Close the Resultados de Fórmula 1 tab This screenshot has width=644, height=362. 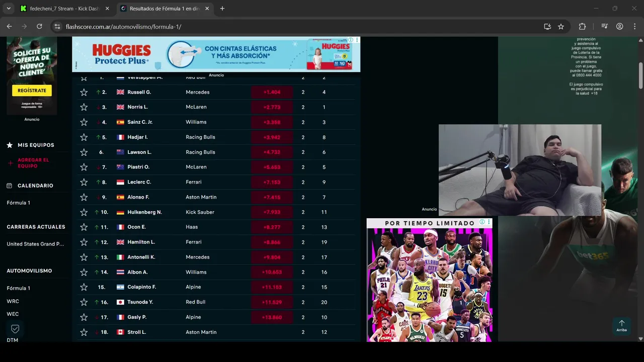[x=207, y=9]
